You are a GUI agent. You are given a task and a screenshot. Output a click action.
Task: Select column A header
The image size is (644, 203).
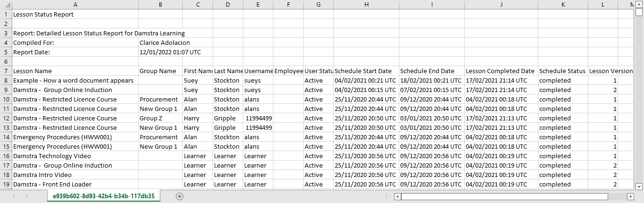tap(75, 4)
